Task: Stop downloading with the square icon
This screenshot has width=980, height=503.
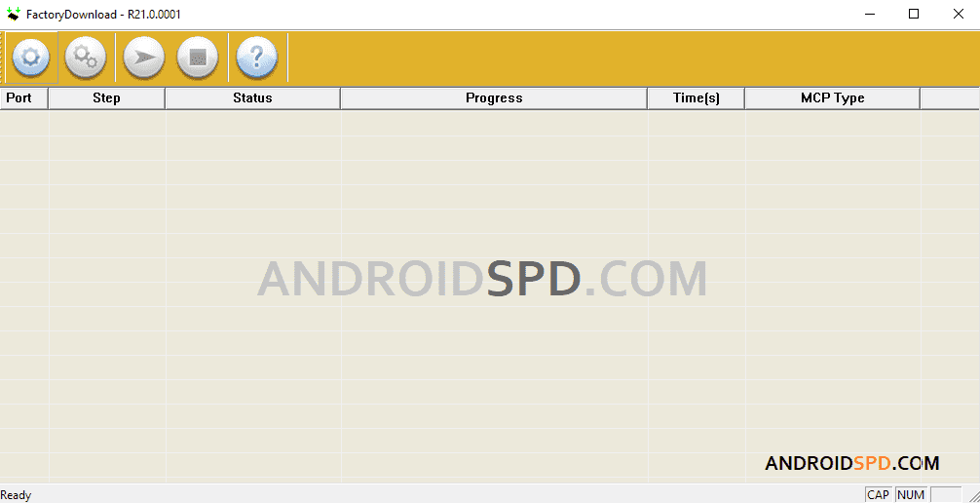Action: (198, 58)
